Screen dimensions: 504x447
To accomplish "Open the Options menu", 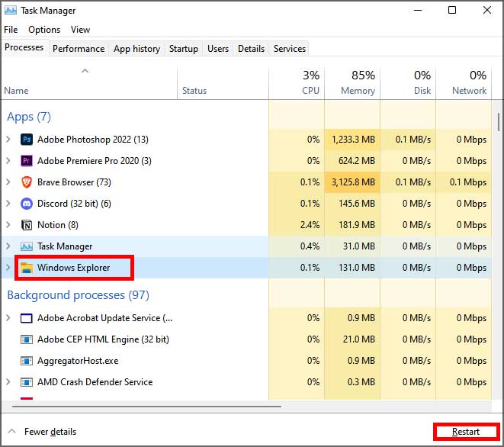I will [44, 30].
